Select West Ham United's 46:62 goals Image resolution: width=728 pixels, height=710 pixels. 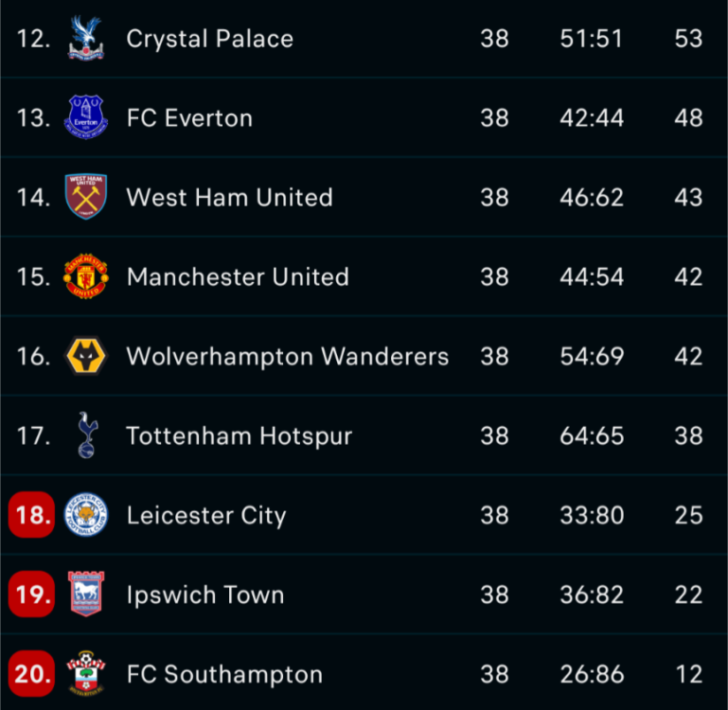pos(591,198)
